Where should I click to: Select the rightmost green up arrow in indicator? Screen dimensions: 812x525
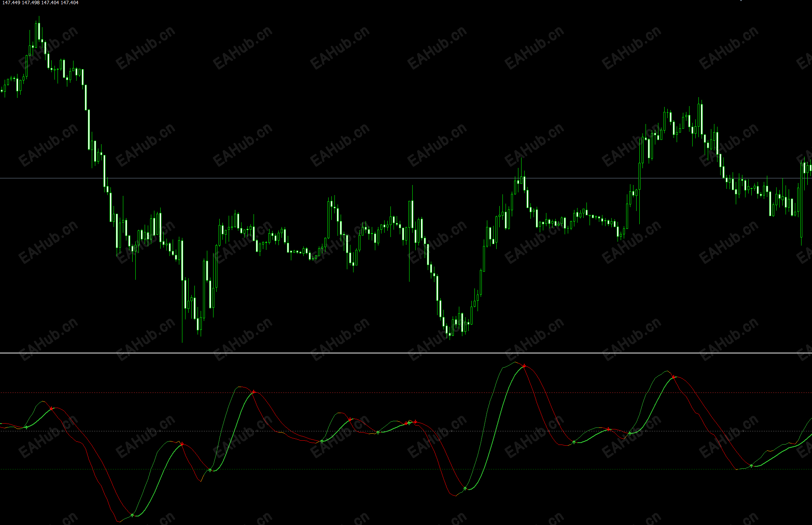tap(751, 466)
